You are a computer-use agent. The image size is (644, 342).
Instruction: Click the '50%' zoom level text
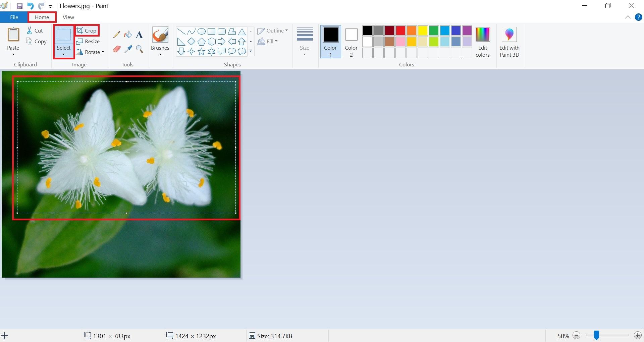563,336
